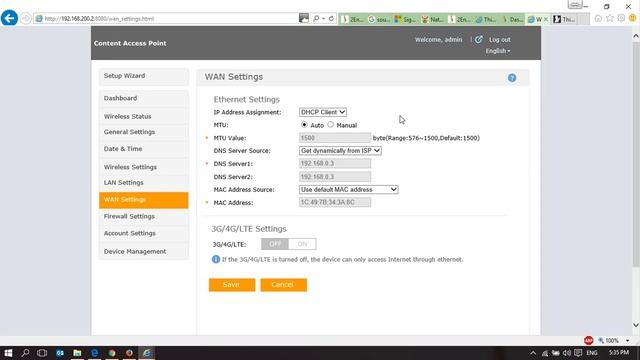Open File Explorer from the taskbar

click(x=77, y=353)
